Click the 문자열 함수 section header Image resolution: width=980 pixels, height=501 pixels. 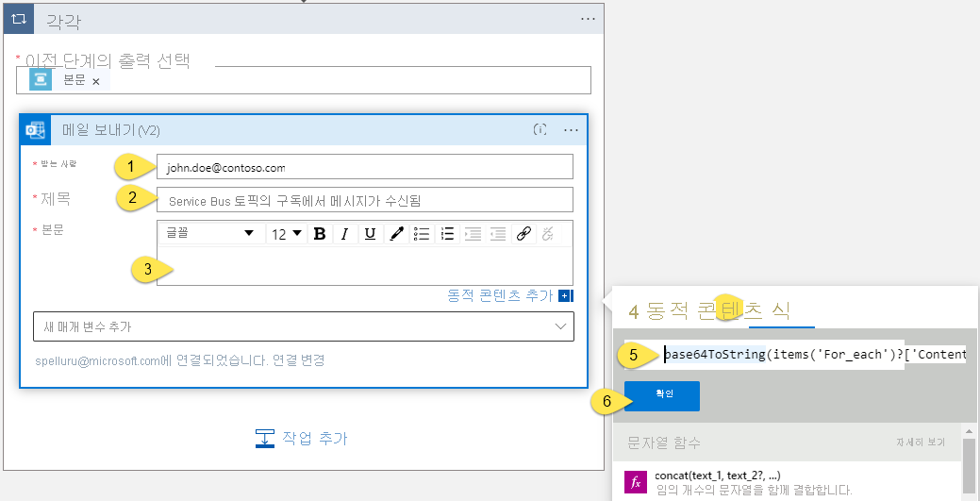click(664, 443)
